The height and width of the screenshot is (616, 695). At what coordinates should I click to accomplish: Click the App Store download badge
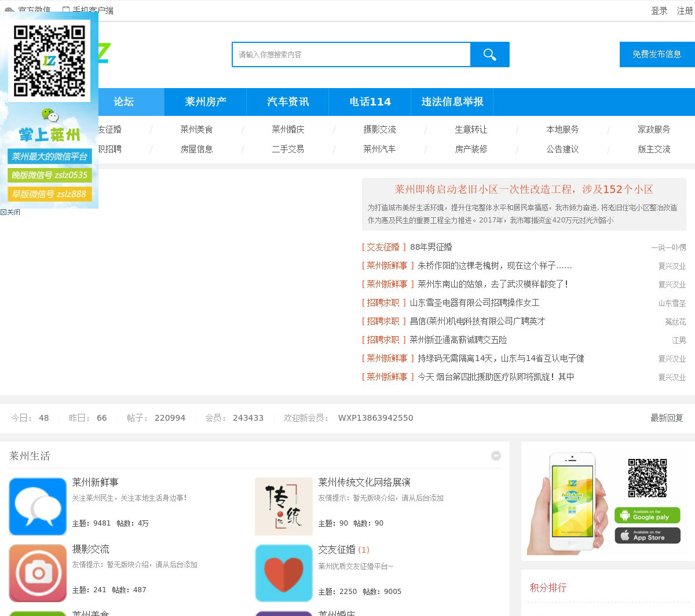[647, 535]
